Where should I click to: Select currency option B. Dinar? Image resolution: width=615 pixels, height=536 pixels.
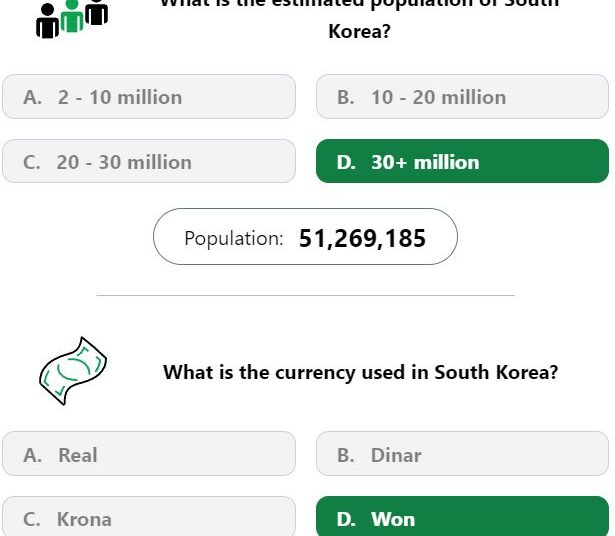coord(462,454)
